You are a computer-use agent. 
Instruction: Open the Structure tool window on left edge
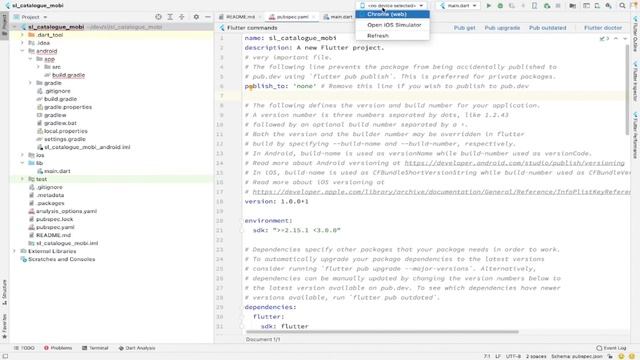tap(4, 292)
